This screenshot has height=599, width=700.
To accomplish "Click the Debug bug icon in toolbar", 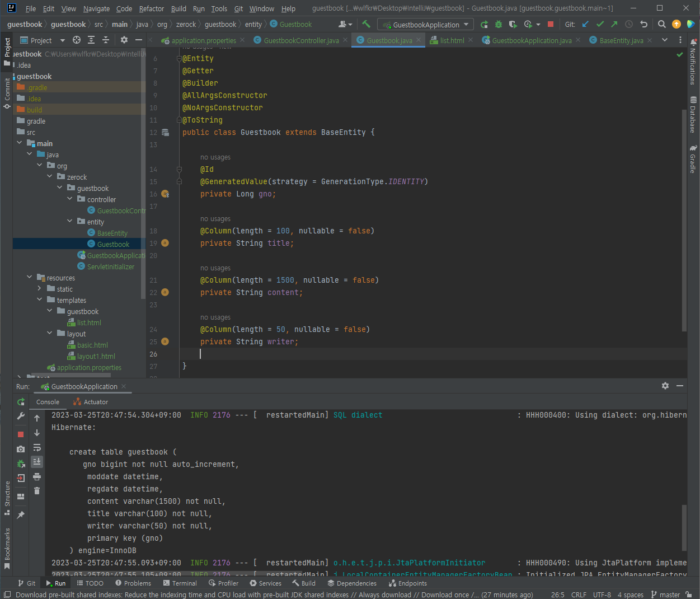I will pos(498,24).
